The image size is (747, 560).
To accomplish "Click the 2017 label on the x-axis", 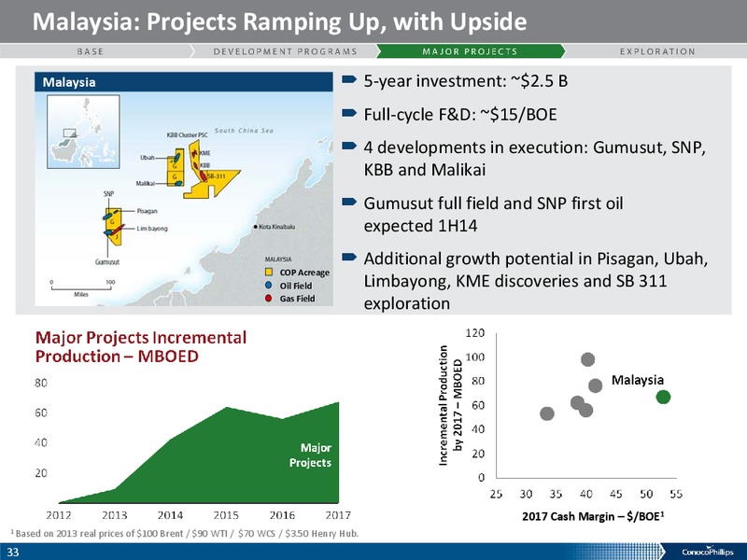I will click(338, 515).
